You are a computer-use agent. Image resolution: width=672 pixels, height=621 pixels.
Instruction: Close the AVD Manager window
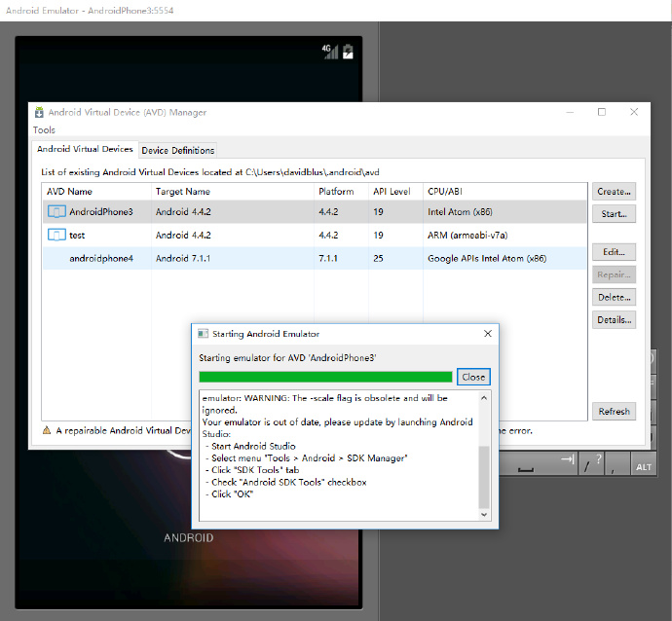[x=634, y=112]
